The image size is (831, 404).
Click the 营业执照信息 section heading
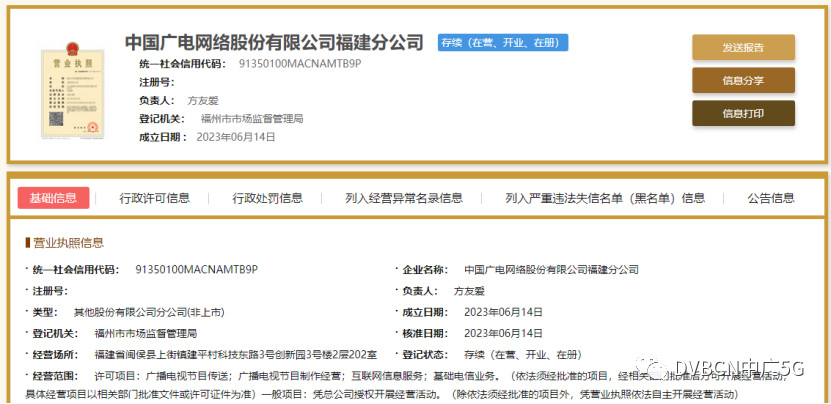pyautogui.click(x=68, y=243)
